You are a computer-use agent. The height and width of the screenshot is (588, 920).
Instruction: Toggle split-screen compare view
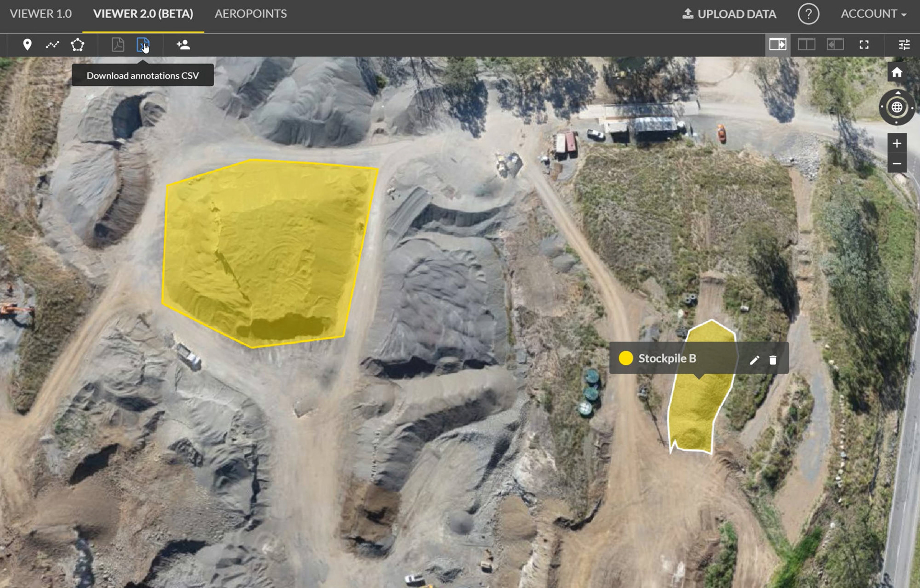click(806, 45)
